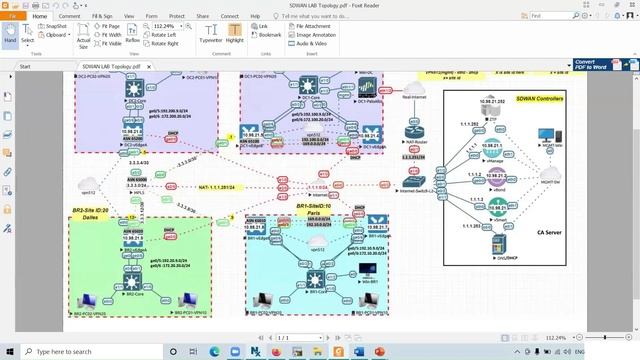640x360 pixels.
Task: Select single page view mode in status bar
Action: tap(505, 338)
